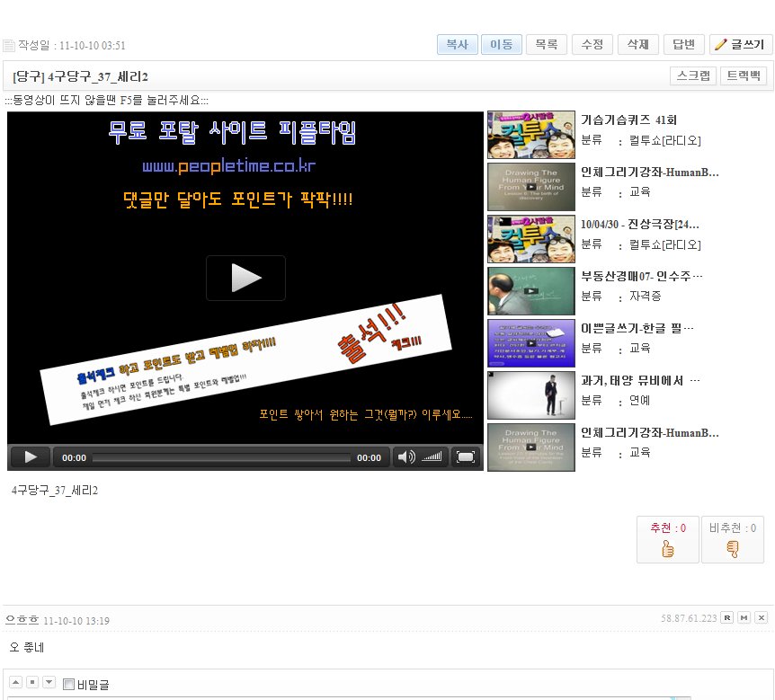Image resolution: width=775 pixels, height=700 pixels.
Task: Check the 비밀글 checkbox
Action: tap(69, 685)
